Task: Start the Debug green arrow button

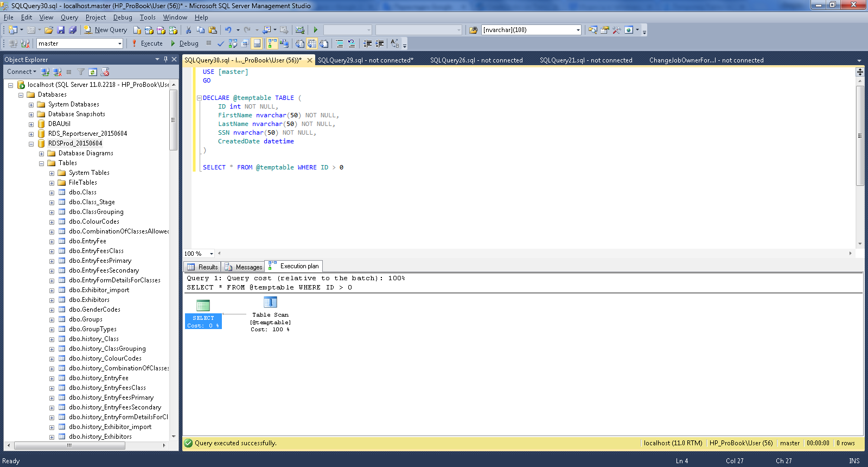Action: coord(184,43)
